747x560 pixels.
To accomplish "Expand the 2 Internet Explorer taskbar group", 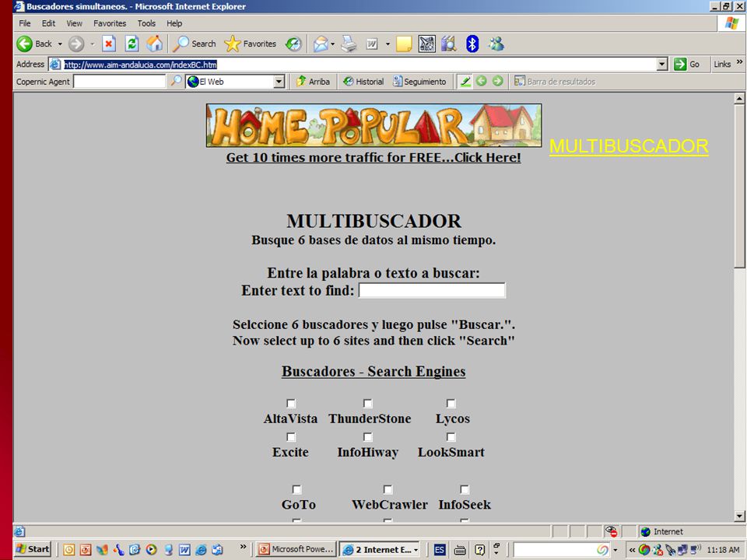I will pyautogui.click(x=379, y=550).
